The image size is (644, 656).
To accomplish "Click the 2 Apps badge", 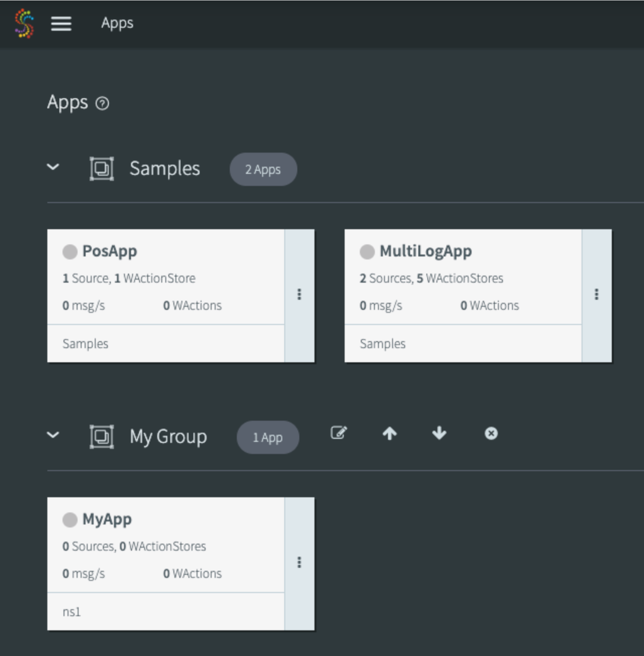I will click(263, 169).
